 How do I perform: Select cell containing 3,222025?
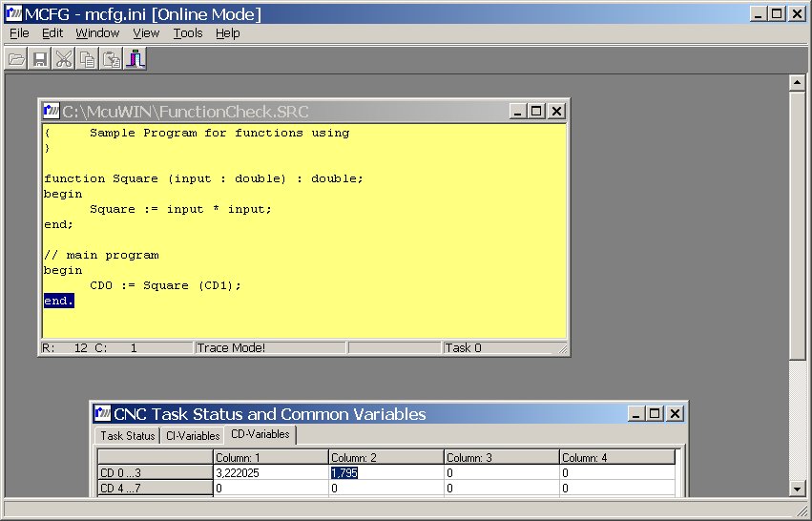[271, 473]
